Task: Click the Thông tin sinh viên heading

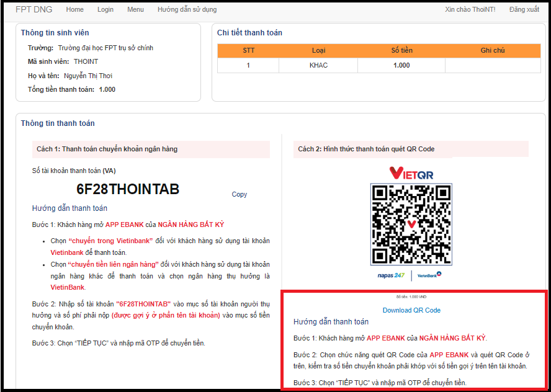Action: [55, 33]
